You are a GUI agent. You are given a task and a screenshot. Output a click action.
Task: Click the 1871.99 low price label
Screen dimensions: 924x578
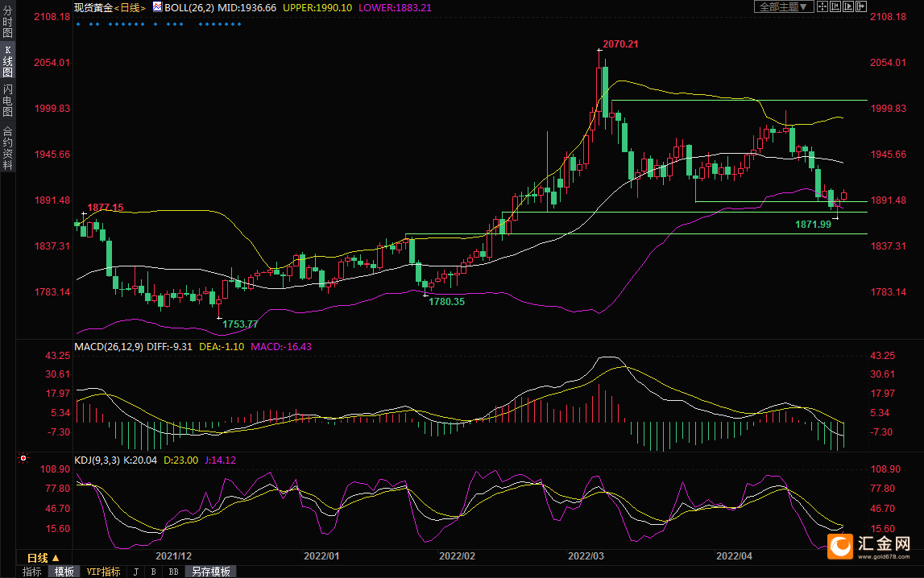tap(813, 225)
